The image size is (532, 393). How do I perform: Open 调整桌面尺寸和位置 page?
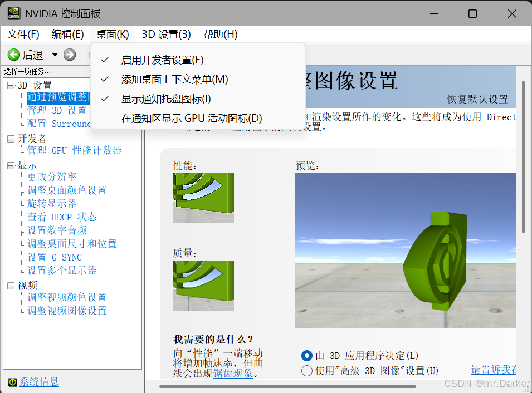72,244
